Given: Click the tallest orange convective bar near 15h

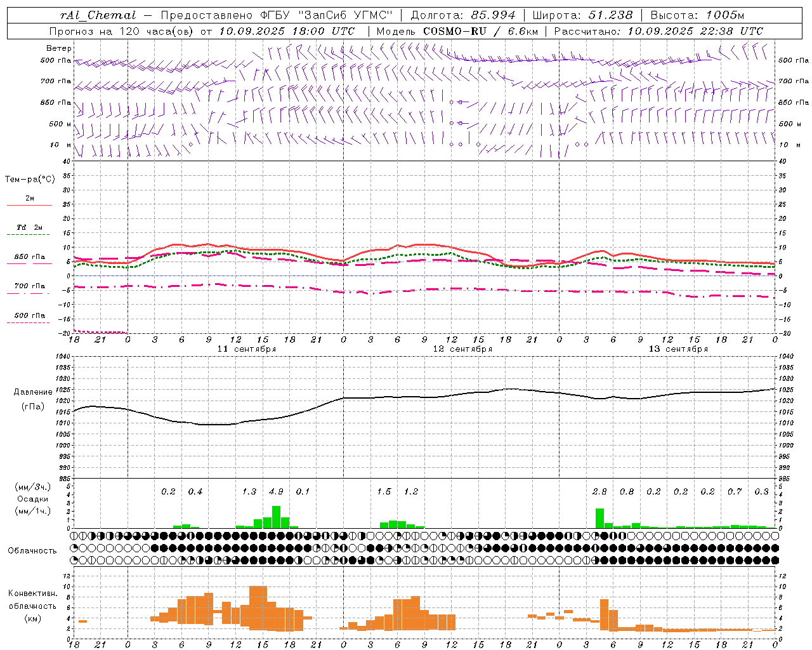Looking at the screenshot, I should coord(258,607).
